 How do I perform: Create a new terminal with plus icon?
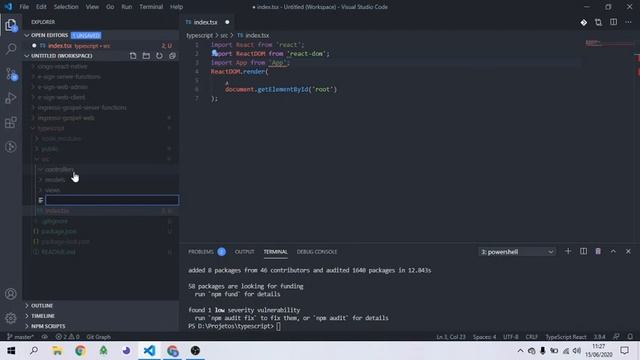(x=568, y=251)
